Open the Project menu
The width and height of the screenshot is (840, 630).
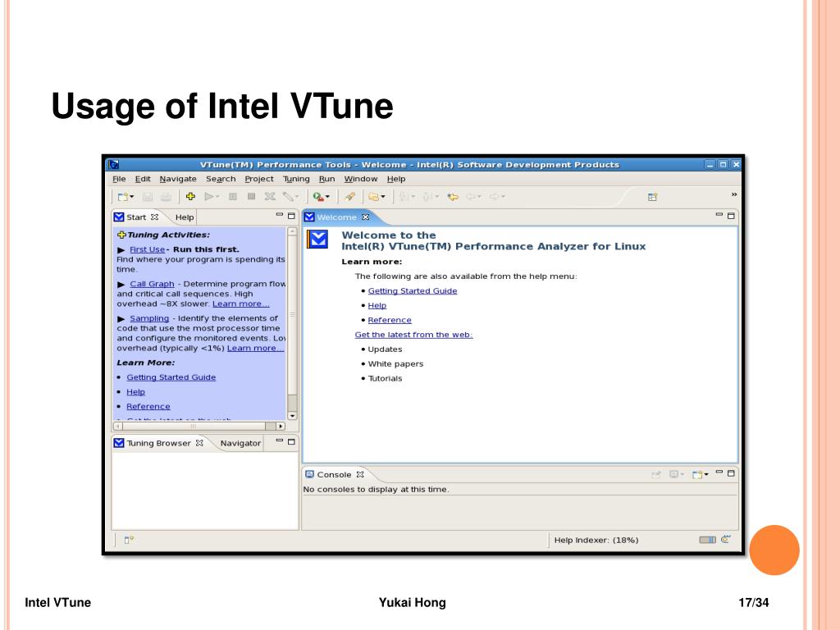259,179
